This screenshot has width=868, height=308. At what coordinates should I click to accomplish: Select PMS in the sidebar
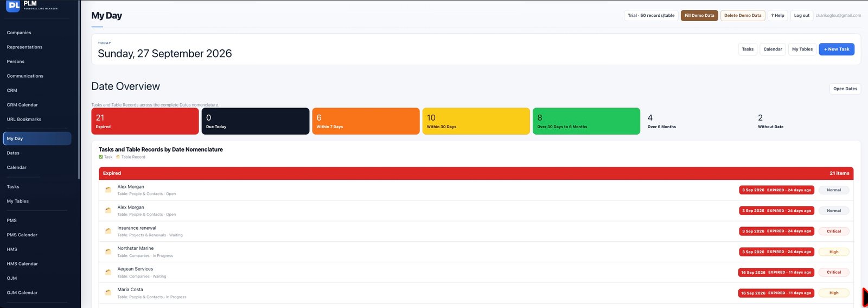tap(12, 221)
